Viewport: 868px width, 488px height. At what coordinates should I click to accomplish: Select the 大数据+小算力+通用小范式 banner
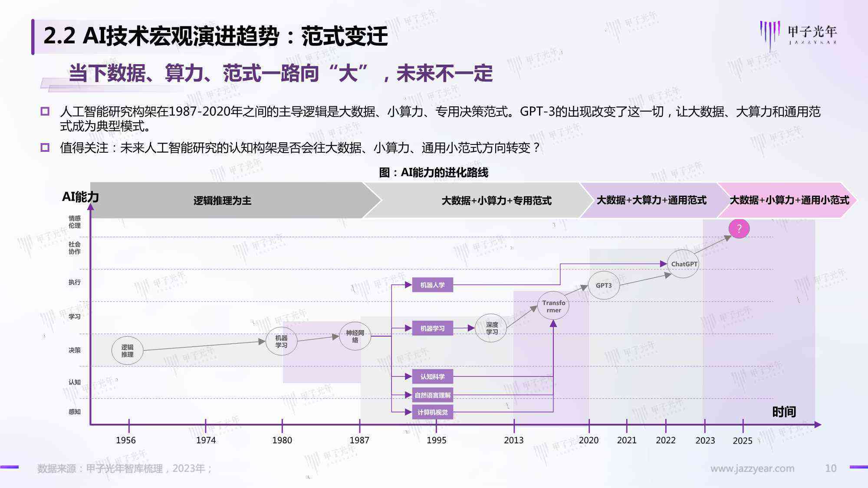coord(788,200)
